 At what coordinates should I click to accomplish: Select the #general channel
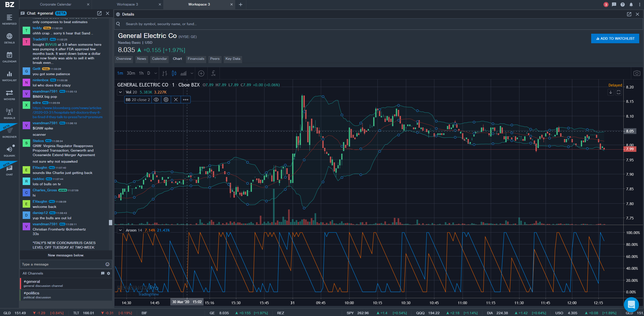pos(66,283)
